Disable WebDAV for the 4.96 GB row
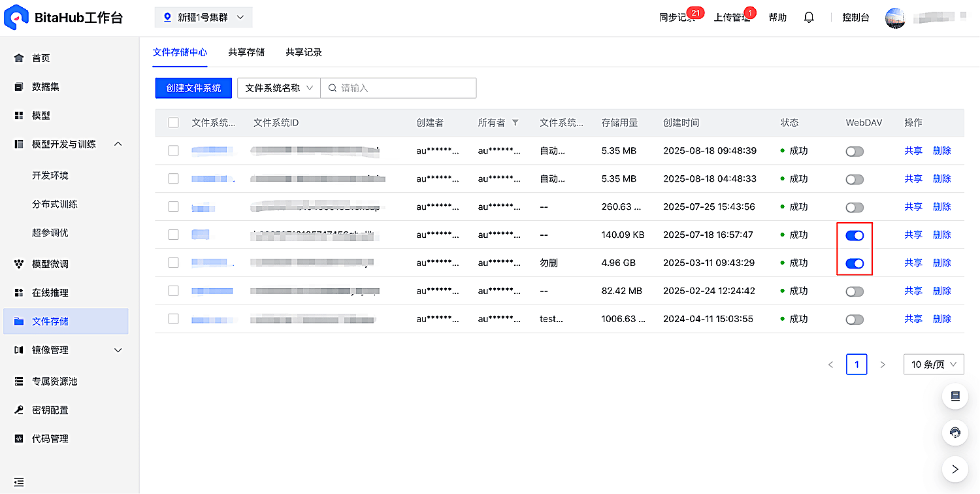980x494 pixels. (855, 263)
